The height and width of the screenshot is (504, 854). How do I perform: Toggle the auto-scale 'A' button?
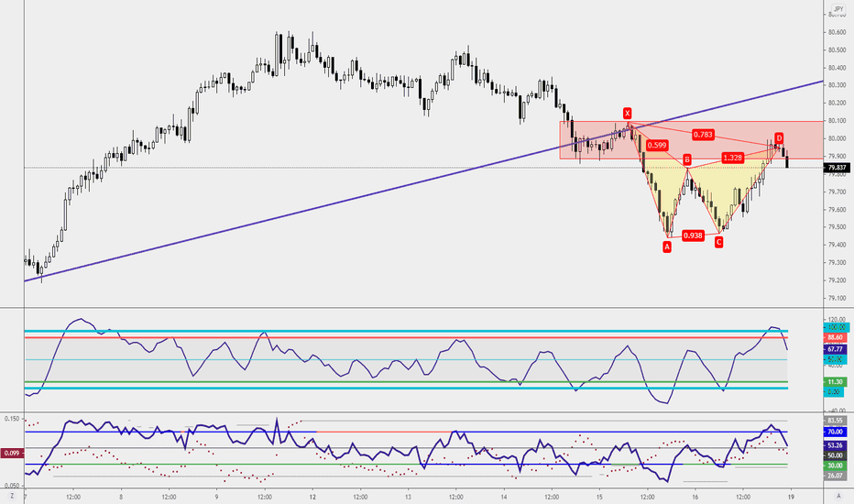click(838, 496)
